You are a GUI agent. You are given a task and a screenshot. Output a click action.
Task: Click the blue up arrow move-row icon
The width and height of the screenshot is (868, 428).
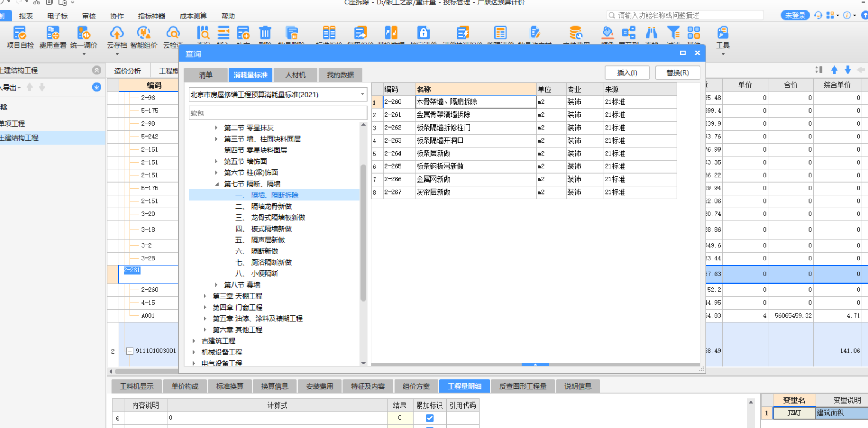pos(834,70)
